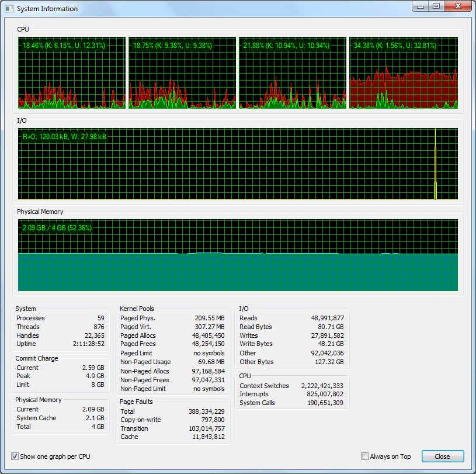Click the Physical Memory history graph

238,255
